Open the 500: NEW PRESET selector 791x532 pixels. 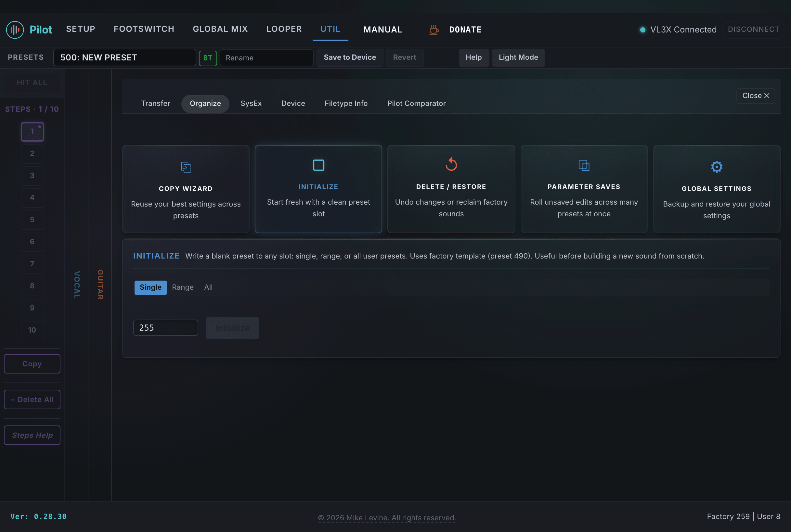[x=124, y=57]
